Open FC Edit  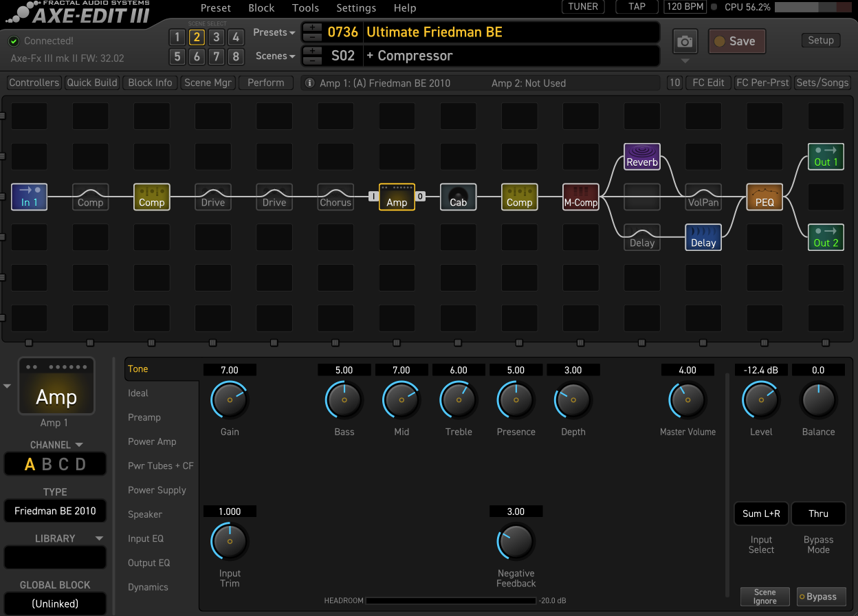tap(708, 82)
